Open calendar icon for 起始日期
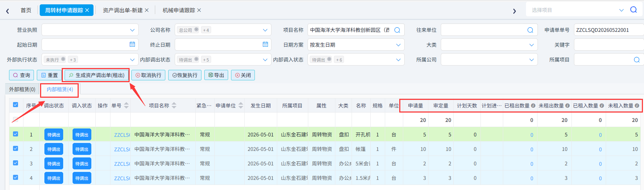This screenshot has width=644, height=190. coord(132,44)
